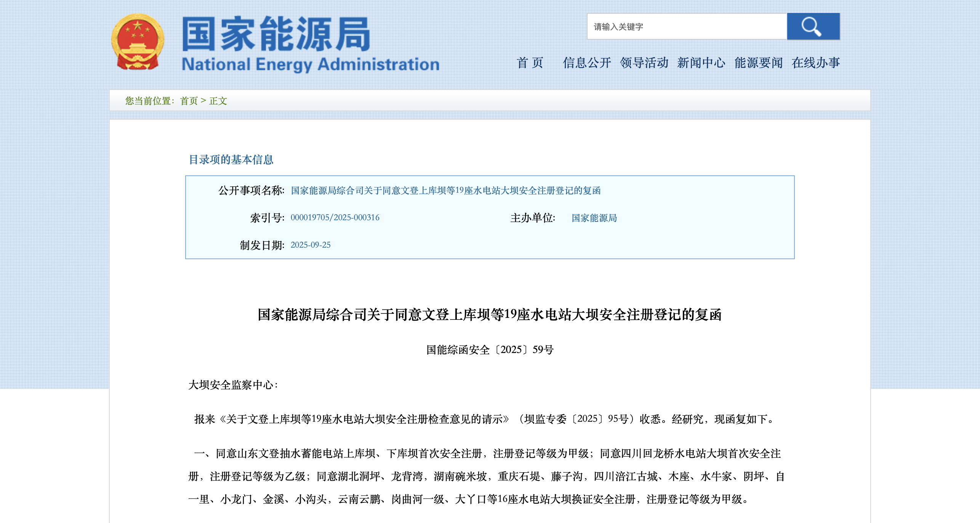Select the 能源要闻 navigation item
980x523 pixels.
pos(758,63)
